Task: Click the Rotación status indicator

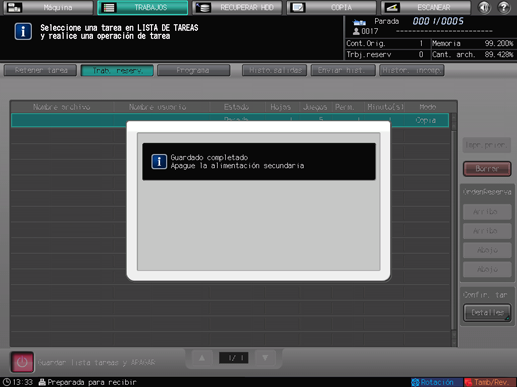Action: point(437,382)
